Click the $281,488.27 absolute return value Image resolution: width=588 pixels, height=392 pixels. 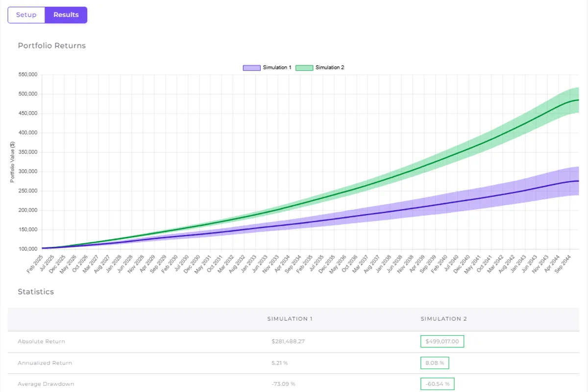click(x=288, y=342)
